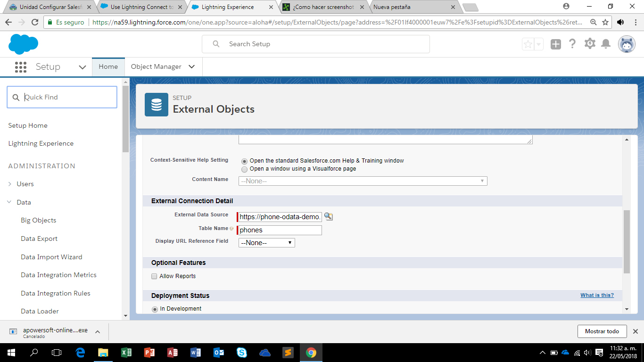Viewport: 644px width, 362px height.
Task: Click the browser address bar URL
Action: (x=338, y=22)
